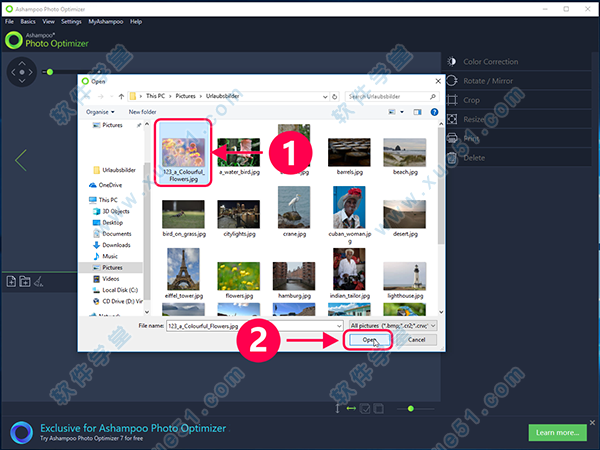
Task: Click the Print icon in side panel
Action: 451,138
